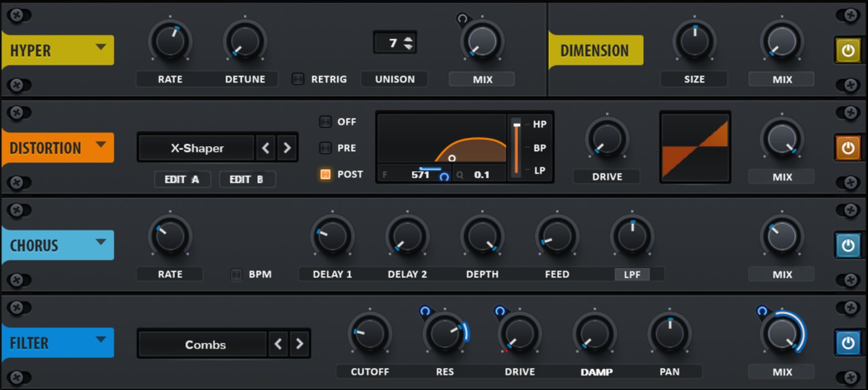Click the HP label
The height and width of the screenshot is (390, 868).
tap(539, 124)
